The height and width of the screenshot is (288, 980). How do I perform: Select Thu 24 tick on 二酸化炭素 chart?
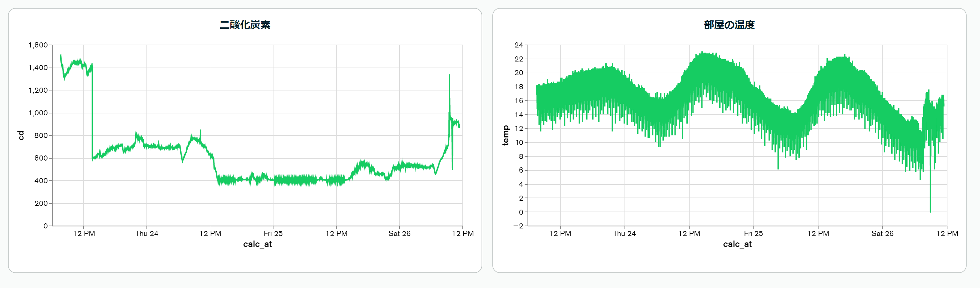pyautogui.click(x=147, y=233)
